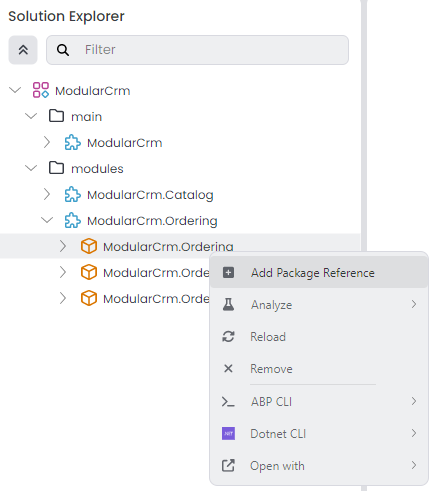This screenshot has height=491, width=435.
Task: Expand the ModularCrm.Catalog module
Action: pyautogui.click(x=47, y=194)
